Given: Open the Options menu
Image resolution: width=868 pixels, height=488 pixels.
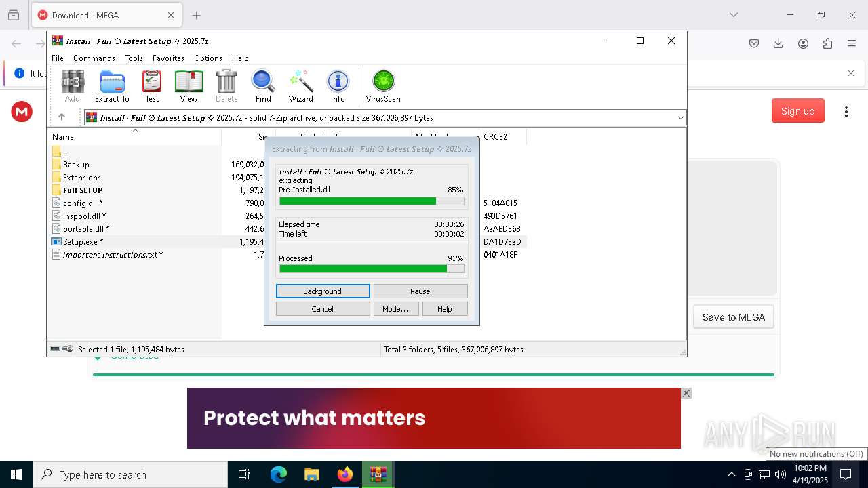Looking at the screenshot, I should tap(208, 58).
